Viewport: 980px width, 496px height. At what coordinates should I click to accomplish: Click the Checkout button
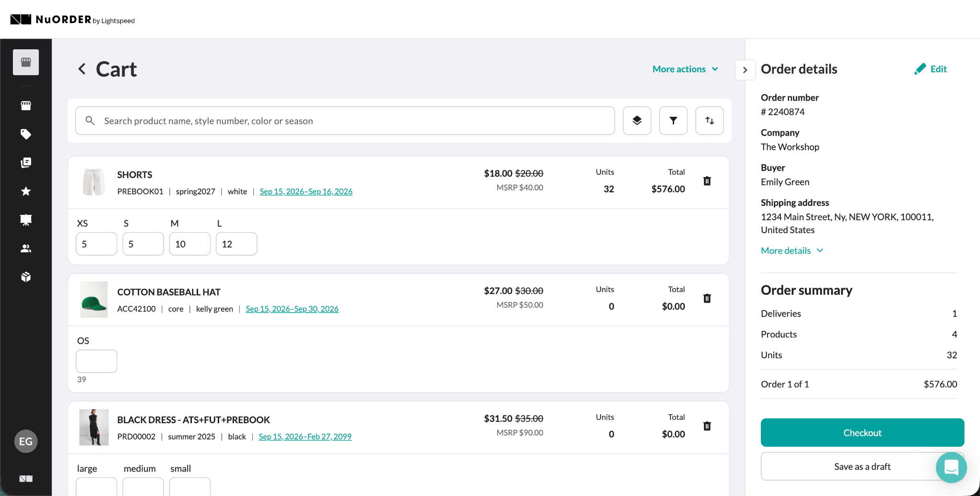point(862,433)
